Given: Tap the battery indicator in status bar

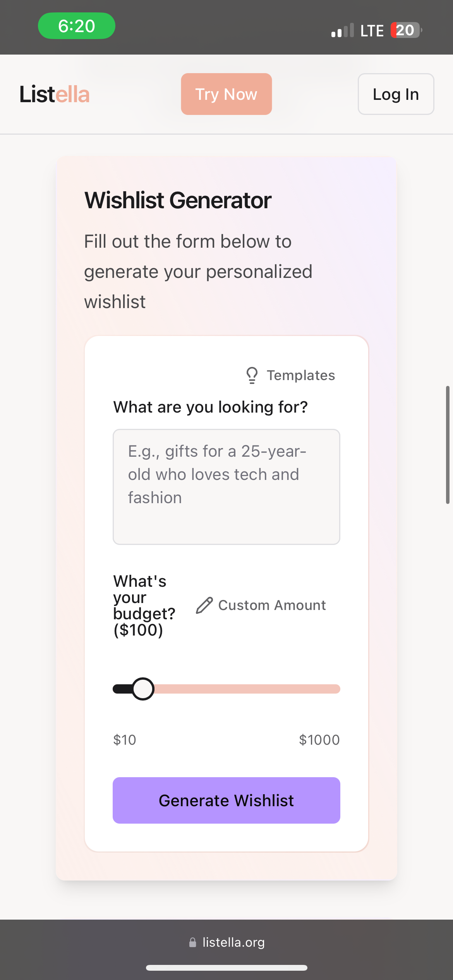Looking at the screenshot, I should tap(406, 30).
